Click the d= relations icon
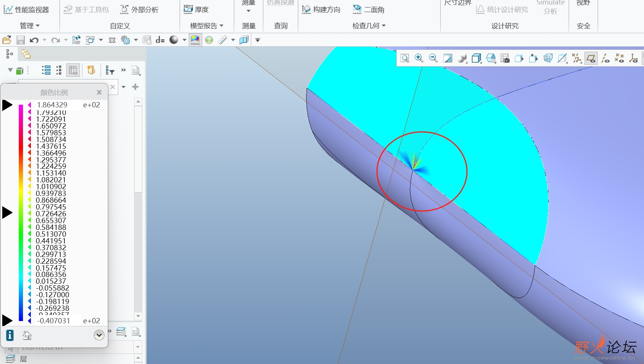This screenshot has height=364, width=644. (x=160, y=40)
